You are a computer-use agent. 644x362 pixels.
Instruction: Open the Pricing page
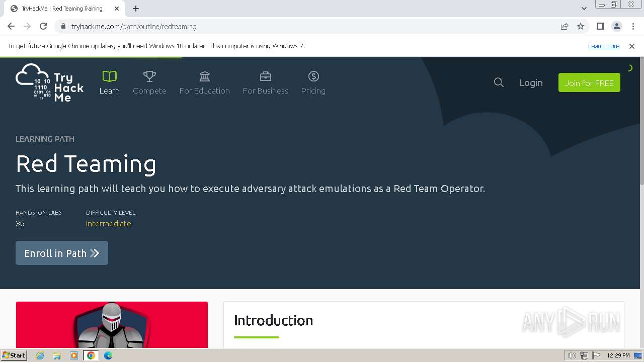pos(313,83)
